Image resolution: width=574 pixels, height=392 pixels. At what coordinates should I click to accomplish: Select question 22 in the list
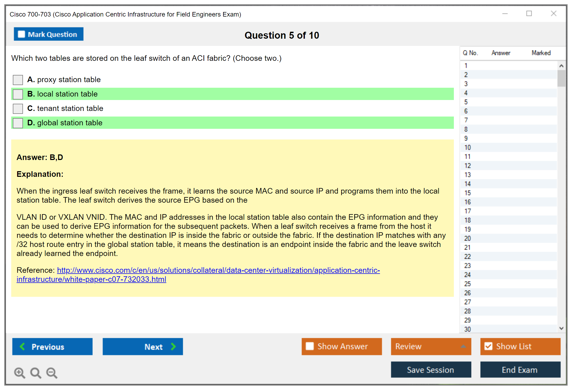point(467,257)
